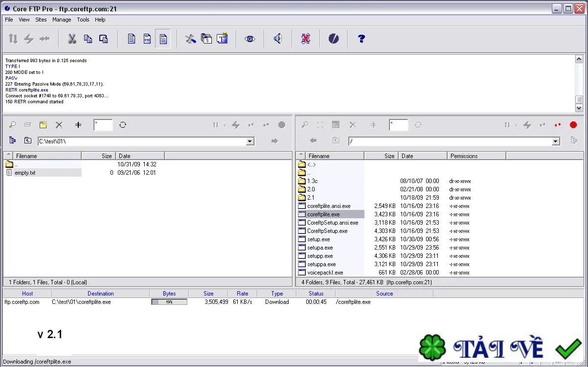
Task: Open the text template editor icon
Action: pyautogui.click(x=222, y=39)
